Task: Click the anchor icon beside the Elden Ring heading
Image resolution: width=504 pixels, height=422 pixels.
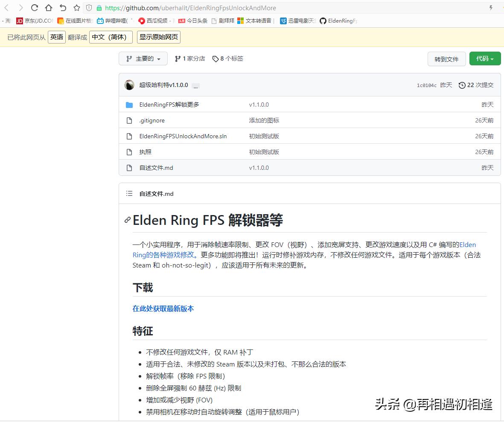Action: (127, 220)
